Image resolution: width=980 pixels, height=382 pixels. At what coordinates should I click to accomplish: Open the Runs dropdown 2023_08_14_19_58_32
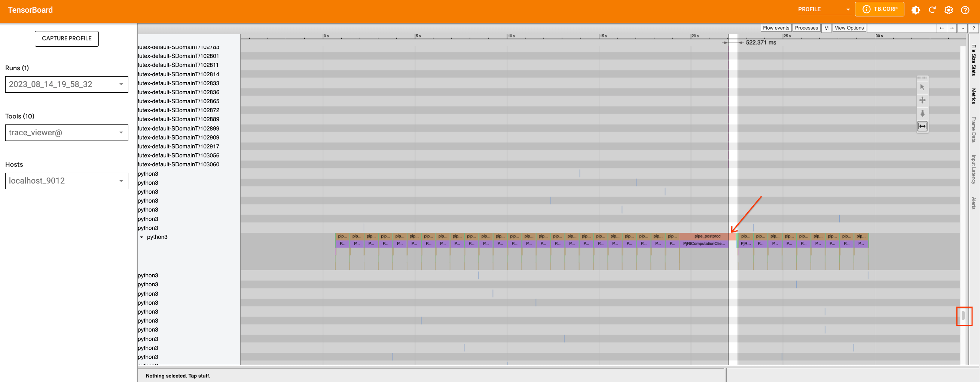pyautogui.click(x=67, y=84)
